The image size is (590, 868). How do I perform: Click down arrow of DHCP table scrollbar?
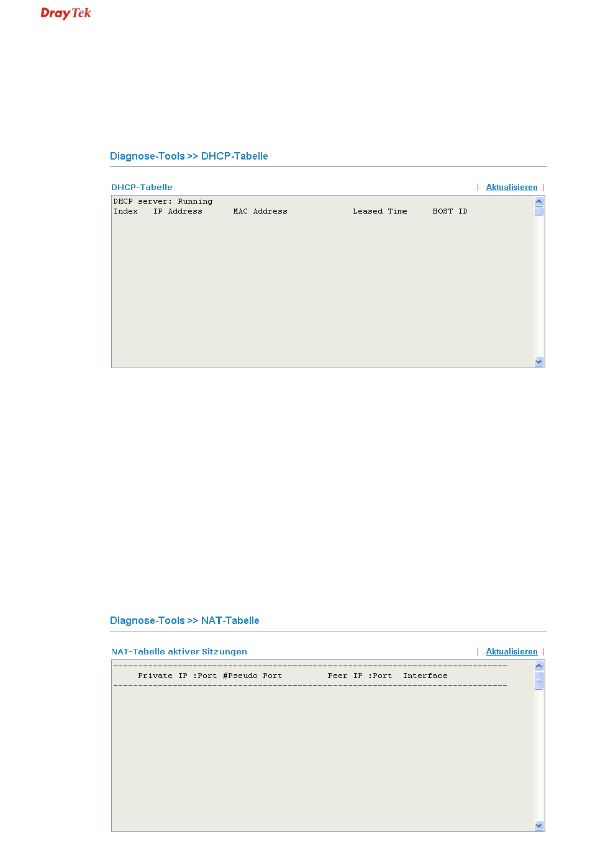pos(538,362)
